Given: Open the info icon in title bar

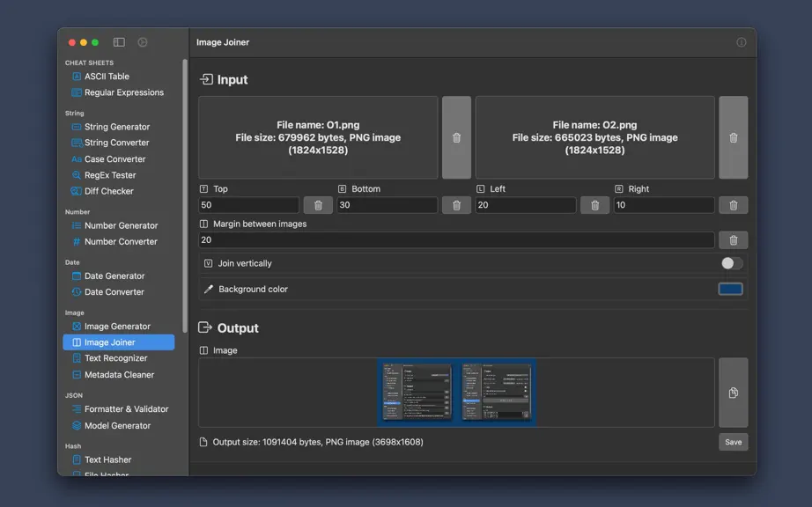Looking at the screenshot, I should click(x=741, y=42).
